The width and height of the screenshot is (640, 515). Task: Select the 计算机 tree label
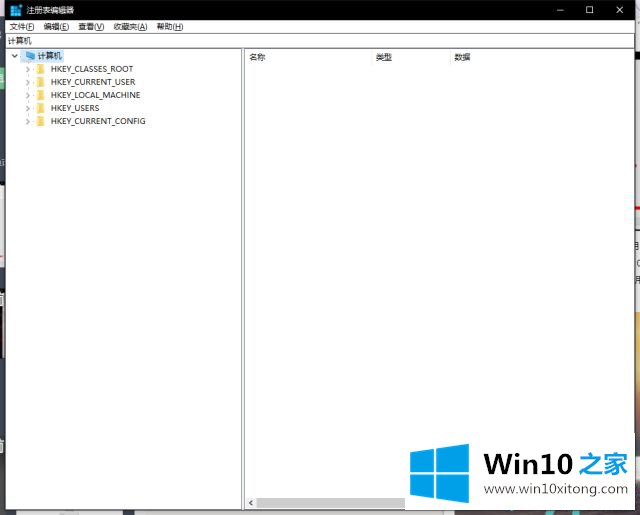point(49,55)
